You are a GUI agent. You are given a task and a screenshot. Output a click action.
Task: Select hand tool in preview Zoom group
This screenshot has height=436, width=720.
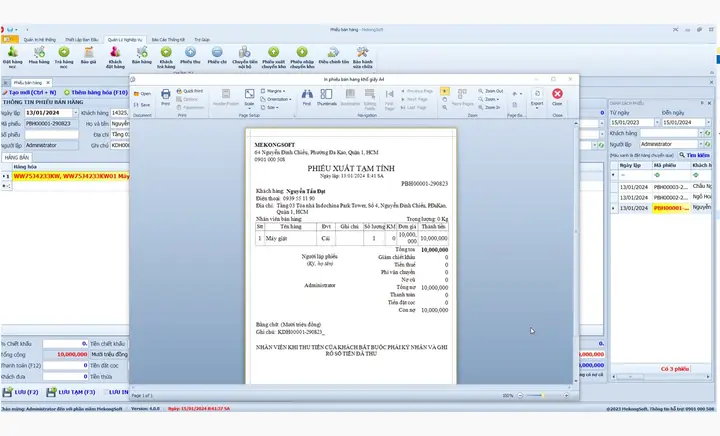pos(444,99)
